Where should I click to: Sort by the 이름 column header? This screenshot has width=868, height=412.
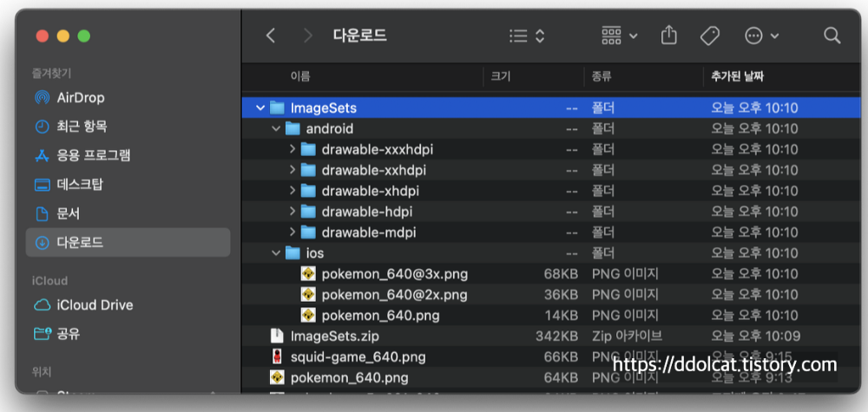click(x=300, y=76)
